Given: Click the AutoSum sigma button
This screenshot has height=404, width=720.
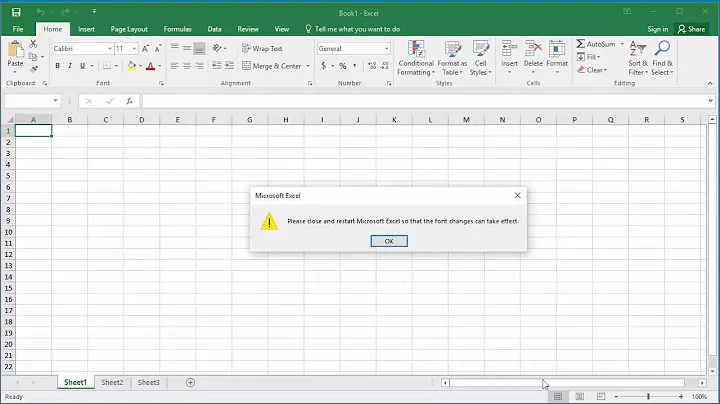Looking at the screenshot, I should pyautogui.click(x=596, y=44).
